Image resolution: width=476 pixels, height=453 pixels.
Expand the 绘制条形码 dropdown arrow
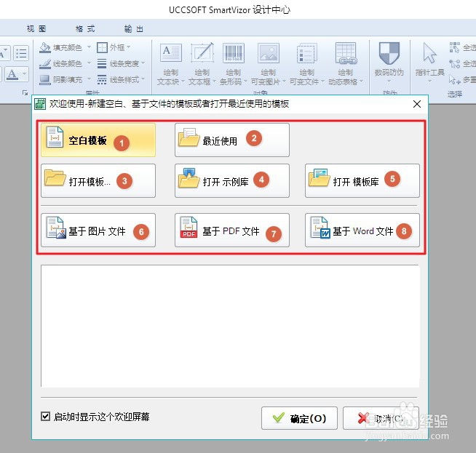coord(245,81)
